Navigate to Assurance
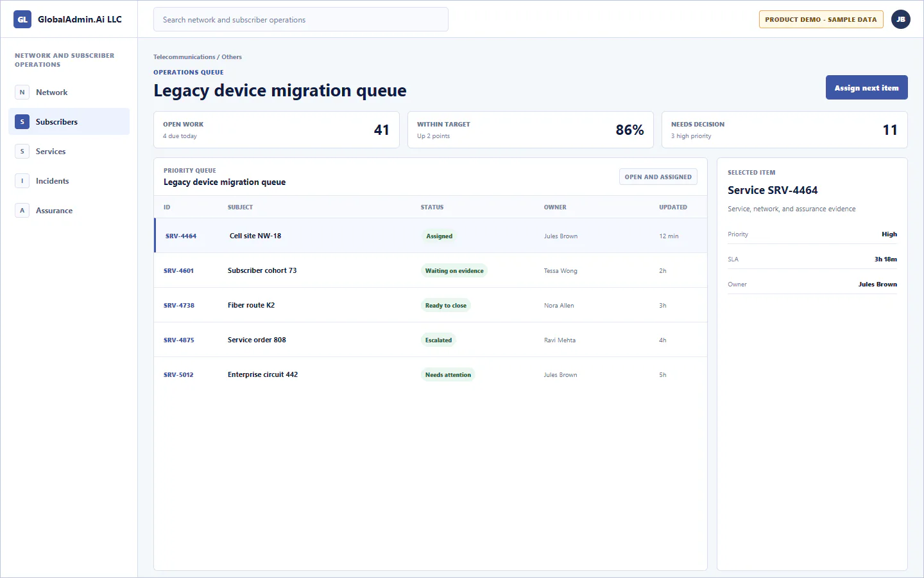 click(x=69, y=211)
